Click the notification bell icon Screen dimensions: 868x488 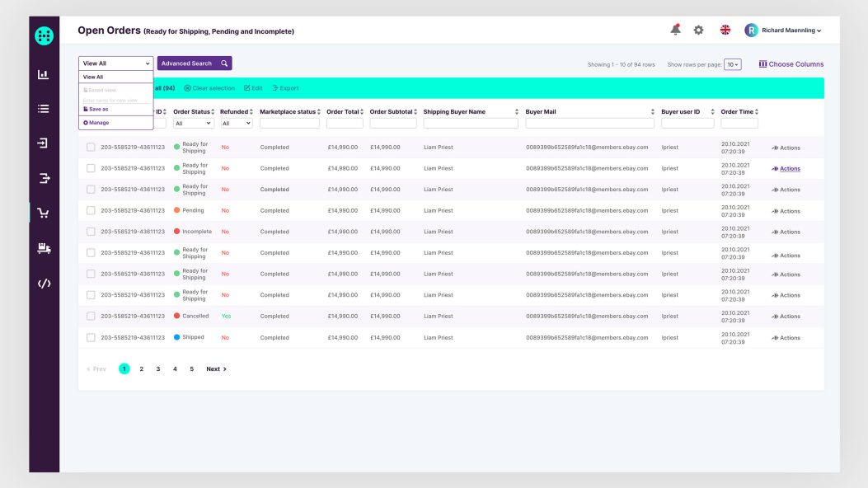click(x=675, y=30)
